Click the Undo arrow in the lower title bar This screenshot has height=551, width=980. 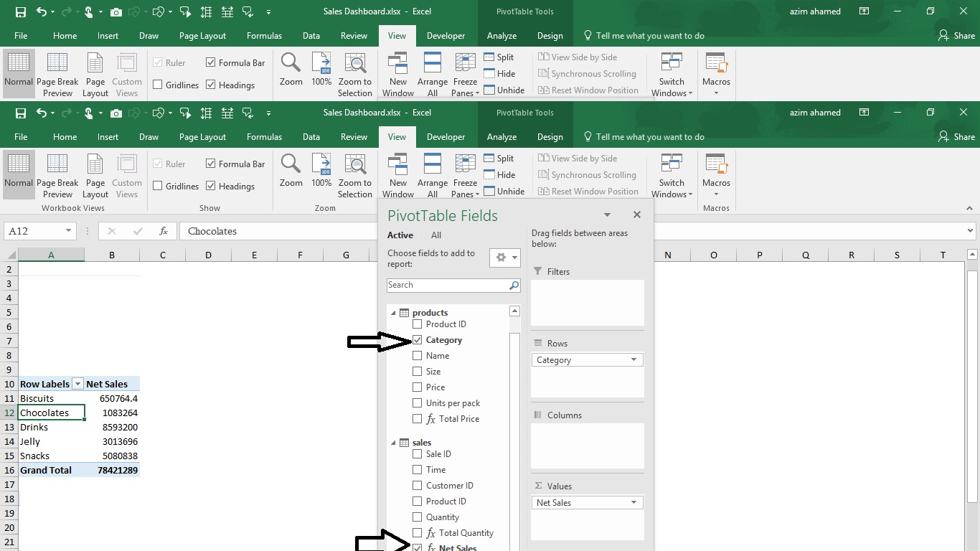(41, 113)
